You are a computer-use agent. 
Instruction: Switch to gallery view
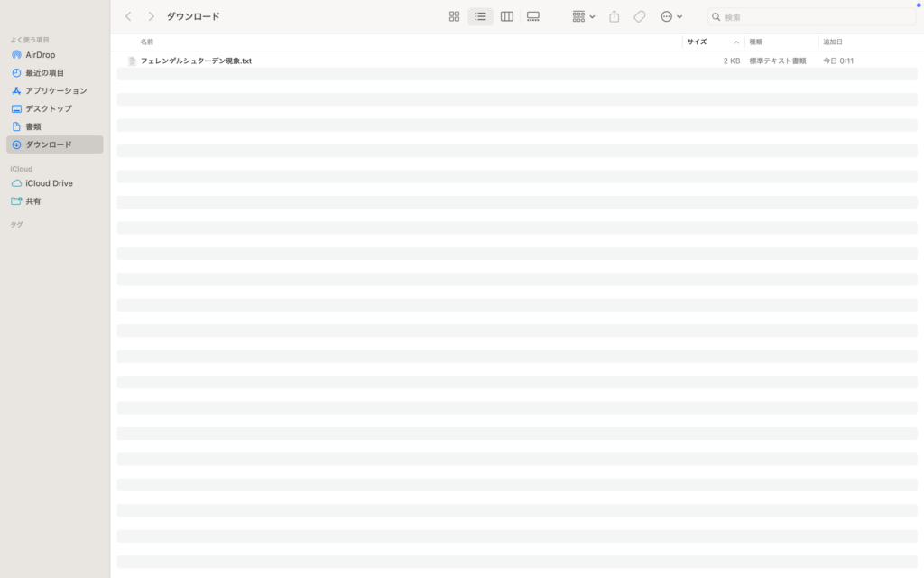[533, 16]
